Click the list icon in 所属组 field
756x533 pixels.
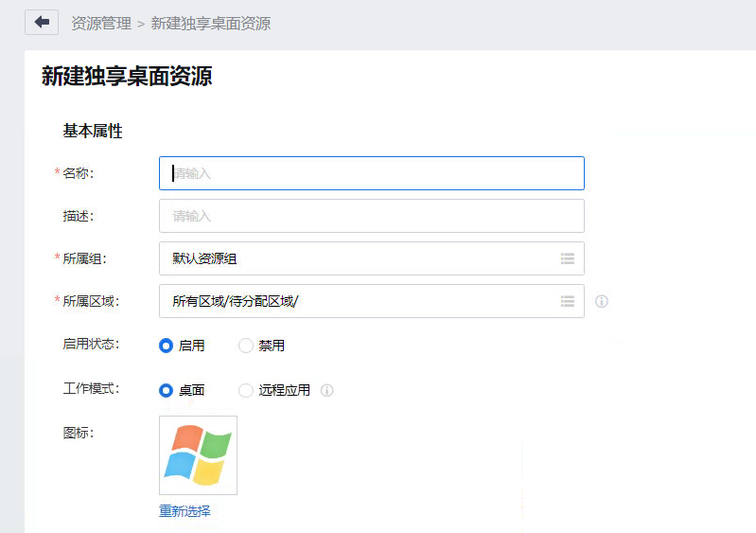coord(568,258)
